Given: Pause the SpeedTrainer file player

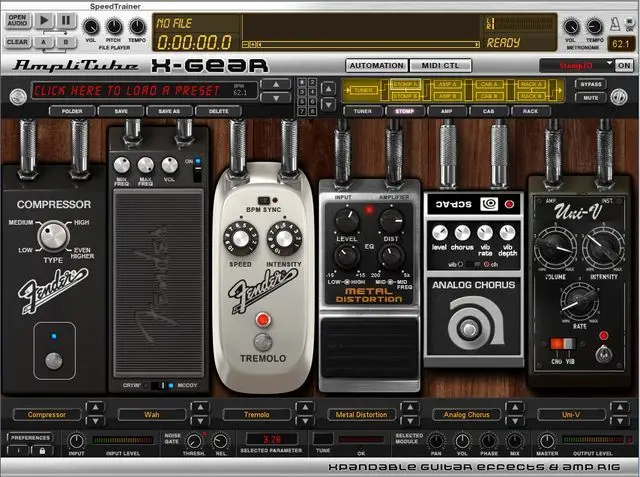Looking at the screenshot, I should click(66, 20).
